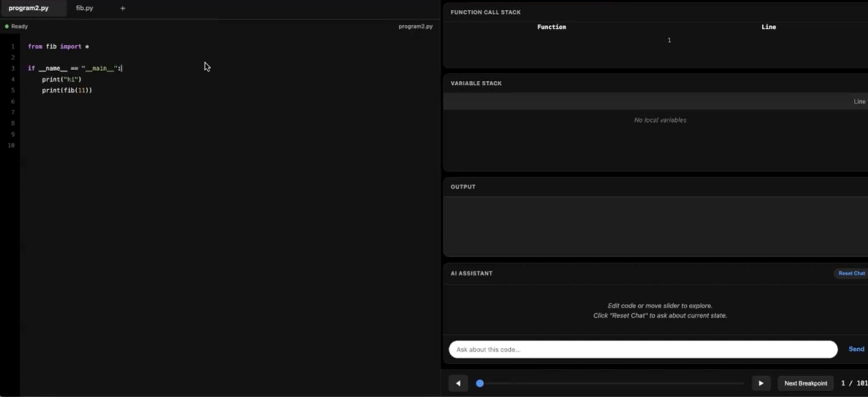
Task: Click the 1 / 101 step counter
Action: coord(850,383)
